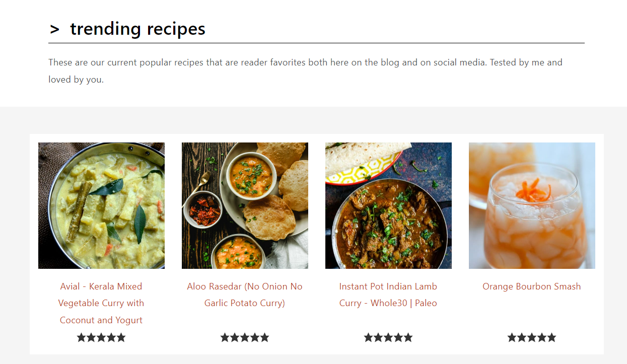Open the trending recipes heading
This screenshot has height=364, width=627.
[x=137, y=29]
